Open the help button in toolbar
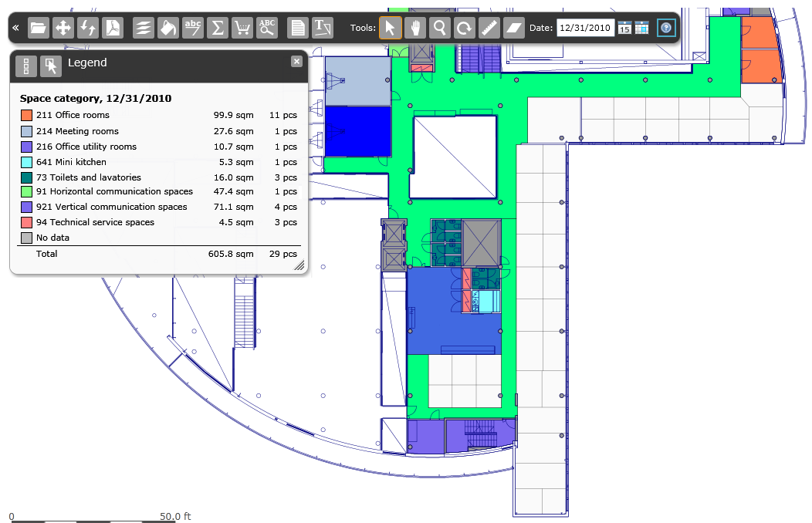Screen dimensions: 812x523 coord(665,28)
